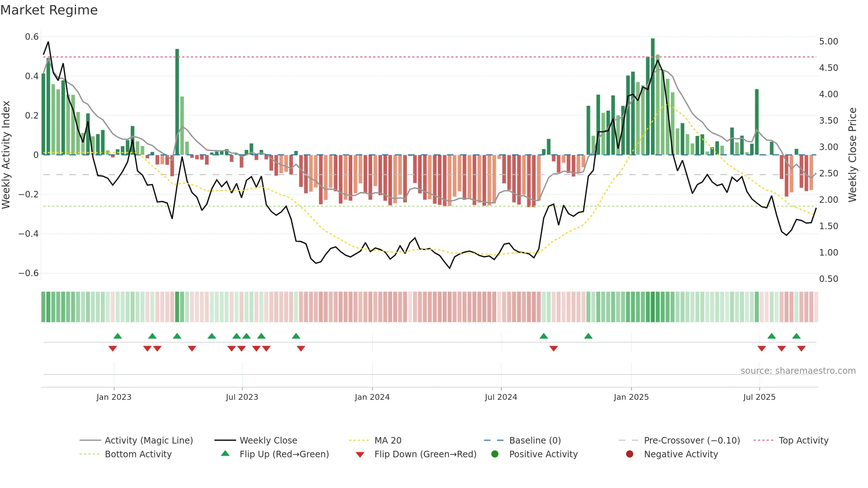Viewport: 868px width, 488px height.
Task: Click the yellow dotted MA 20 legend swatch
Action: tap(359, 440)
